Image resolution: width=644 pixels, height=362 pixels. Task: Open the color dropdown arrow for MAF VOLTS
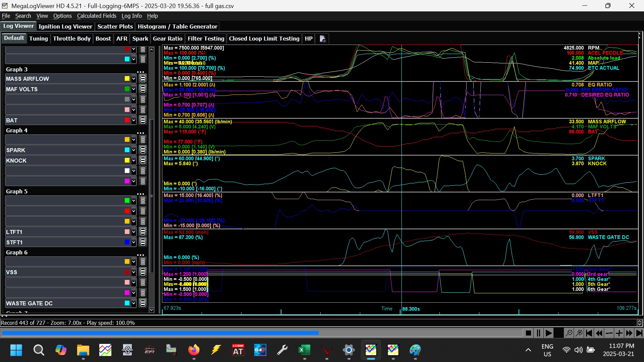(x=133, y=89)
